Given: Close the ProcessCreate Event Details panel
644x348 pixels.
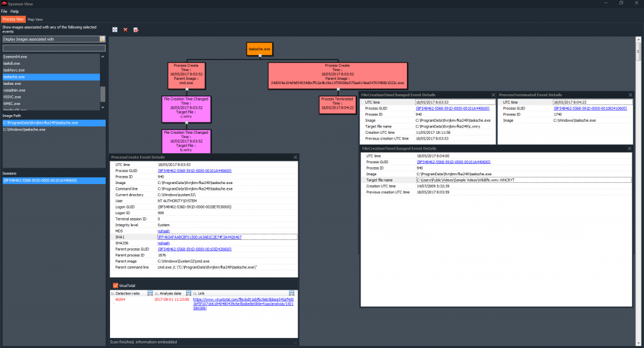Looking at the screenshot, I should click(x=295, y=157).
